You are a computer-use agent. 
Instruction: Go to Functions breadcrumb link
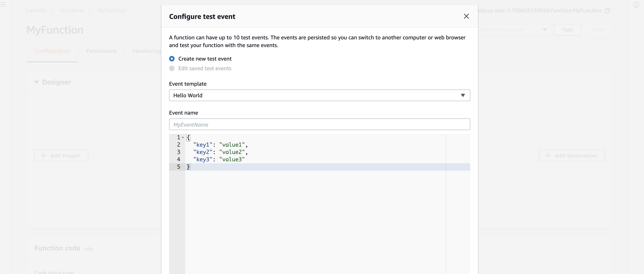click(x=72, y=10)
